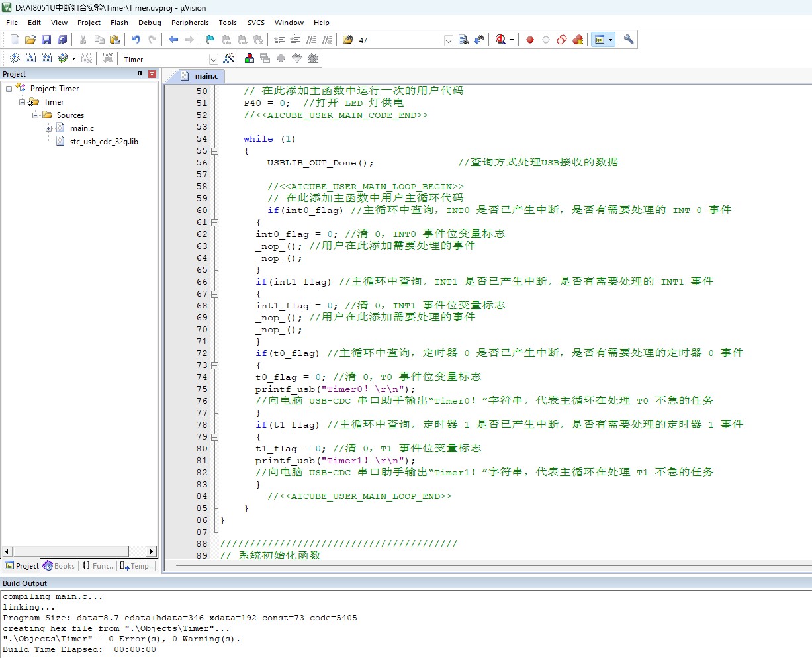The width and height of the screenshot is (812, 658).
Task: Click the find text field showing 47
Action: coord(399,40)
